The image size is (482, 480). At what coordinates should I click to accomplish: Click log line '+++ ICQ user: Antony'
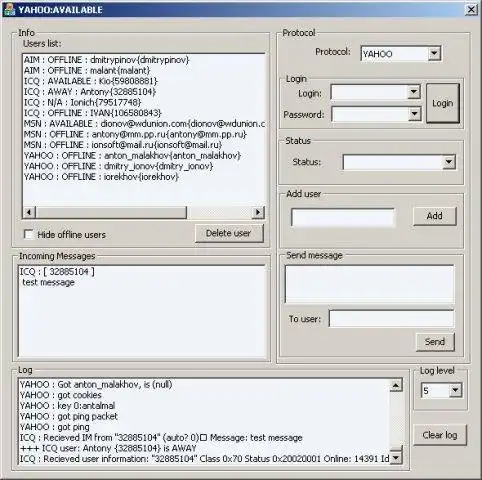click(x=108, y=448)
